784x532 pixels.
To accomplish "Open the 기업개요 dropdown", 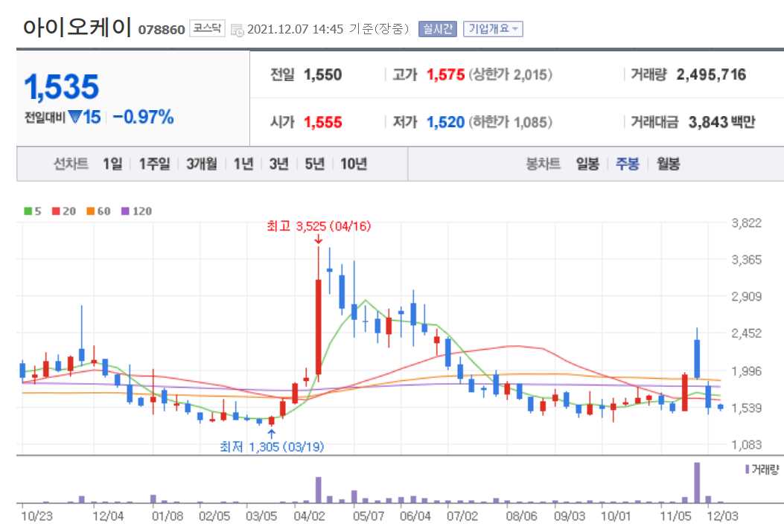I will click(x=494, y=28).
